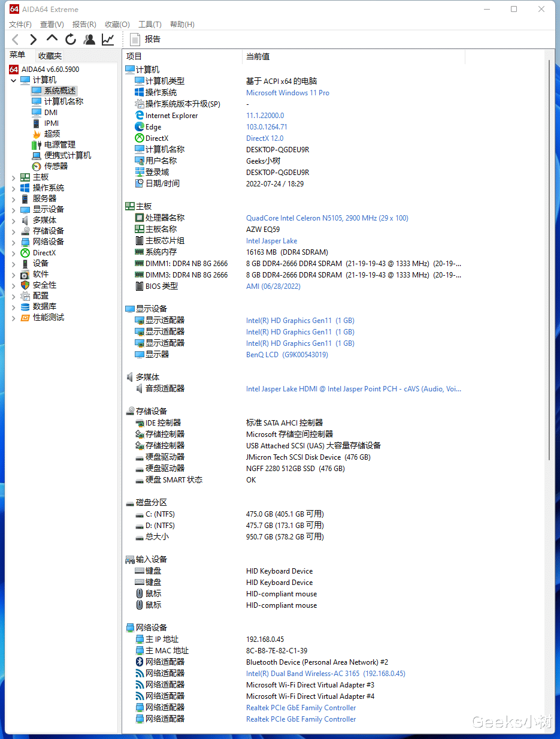
Task: Open the Edge version 103.0.1264.71 link
Action: [x=267, y=127]
